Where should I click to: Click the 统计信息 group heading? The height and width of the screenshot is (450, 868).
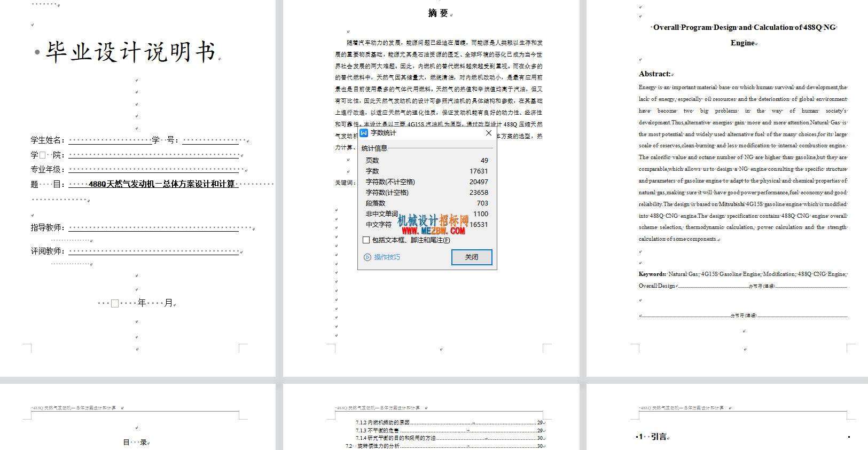click(374, 148)
